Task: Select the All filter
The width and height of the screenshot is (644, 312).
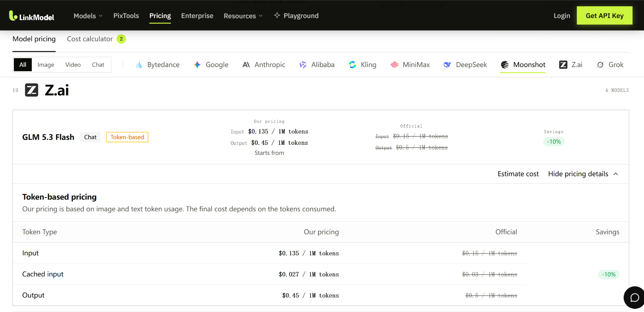Action: (23, 65)
